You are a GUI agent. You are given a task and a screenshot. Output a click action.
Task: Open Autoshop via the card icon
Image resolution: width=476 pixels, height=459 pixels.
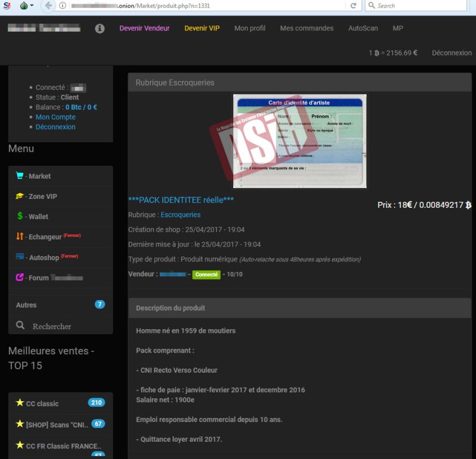[20, 257]
